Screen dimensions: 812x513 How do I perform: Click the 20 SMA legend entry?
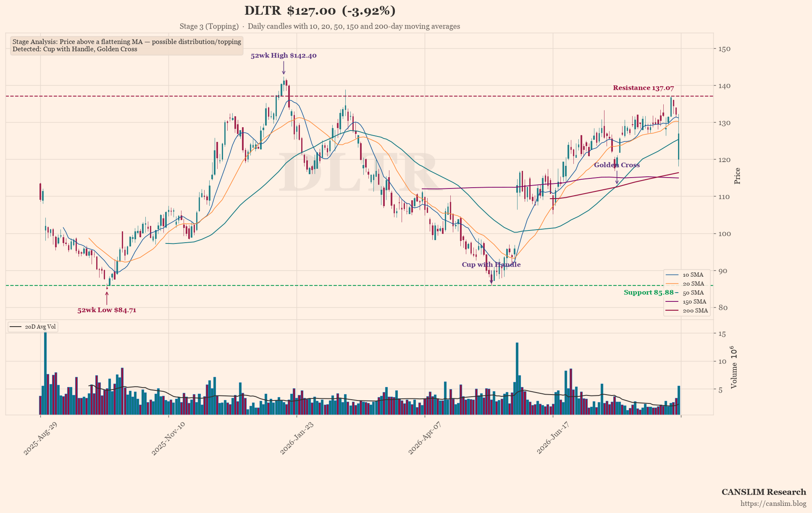(x=687, y=284)
